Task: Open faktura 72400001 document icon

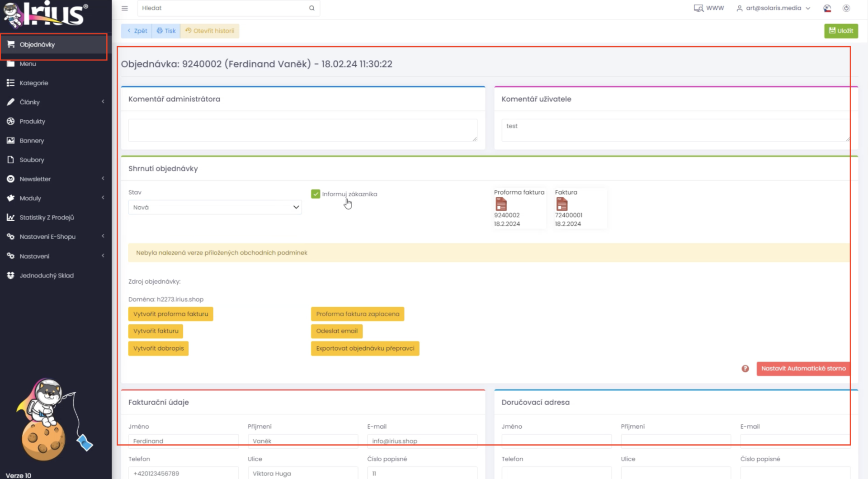Action: tap(562, 204)
